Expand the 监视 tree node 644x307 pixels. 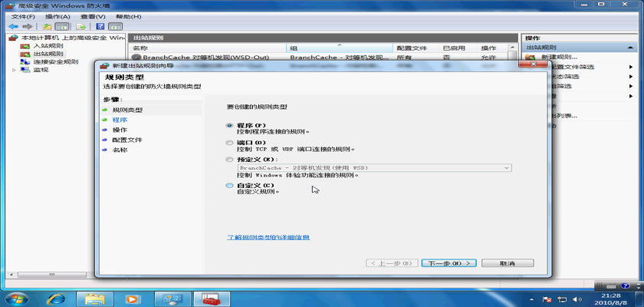click(x=15, y=70)
